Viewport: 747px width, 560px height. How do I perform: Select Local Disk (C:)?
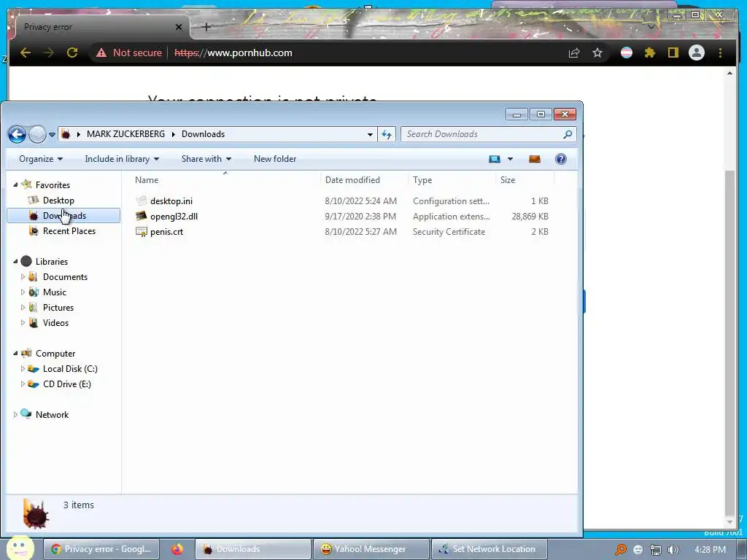70,369
